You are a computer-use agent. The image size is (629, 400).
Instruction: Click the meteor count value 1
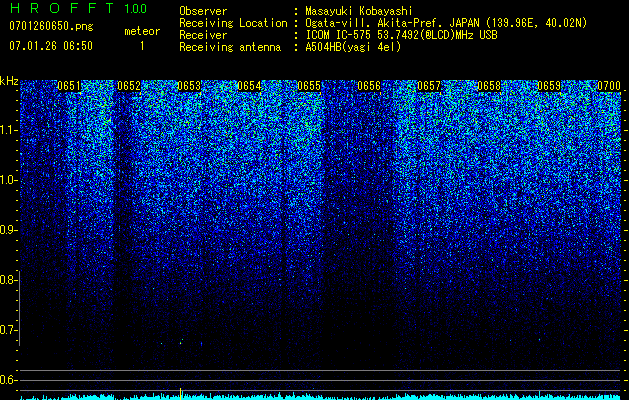[142, 46]
